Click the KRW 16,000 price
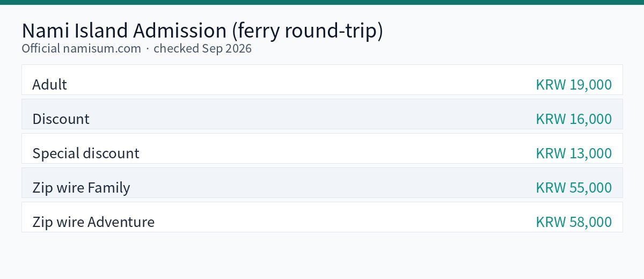The width and height of the screenshot is (644, 279). click(x=574, y=119)
